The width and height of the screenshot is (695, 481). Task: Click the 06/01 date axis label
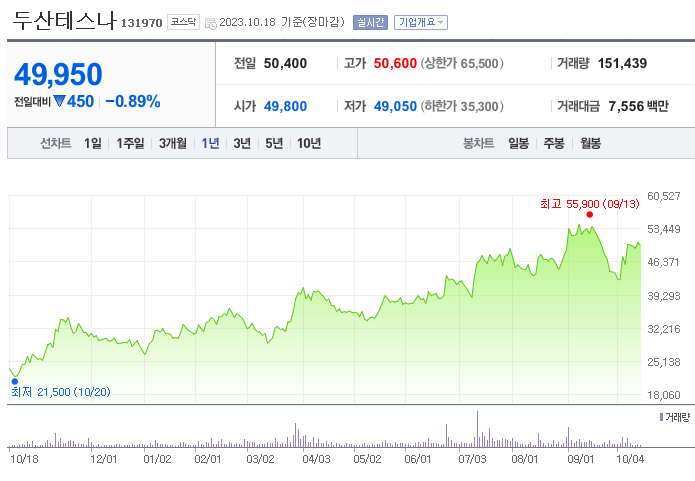[418, 459]
